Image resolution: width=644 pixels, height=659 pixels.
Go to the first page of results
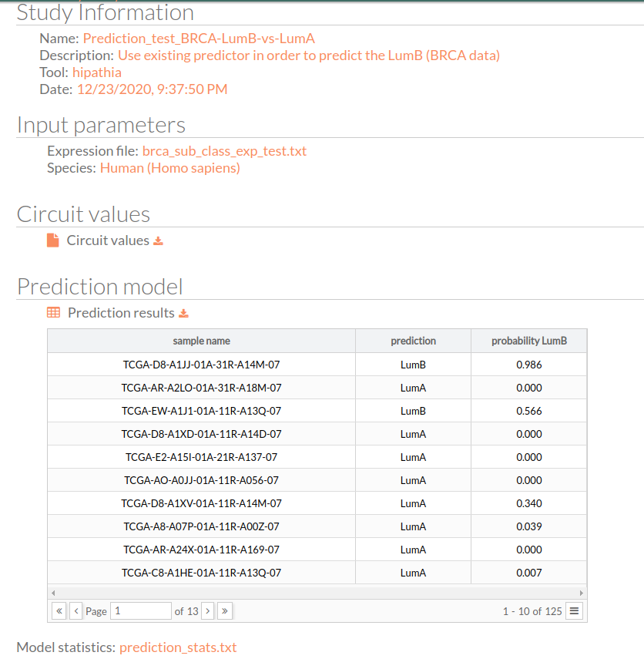coord(59,611)
